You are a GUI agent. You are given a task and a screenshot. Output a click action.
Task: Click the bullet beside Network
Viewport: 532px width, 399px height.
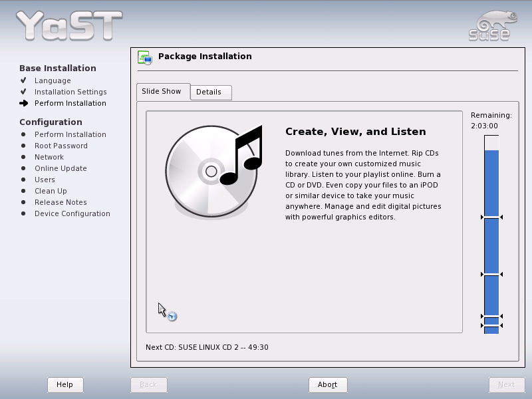(23, 157)
